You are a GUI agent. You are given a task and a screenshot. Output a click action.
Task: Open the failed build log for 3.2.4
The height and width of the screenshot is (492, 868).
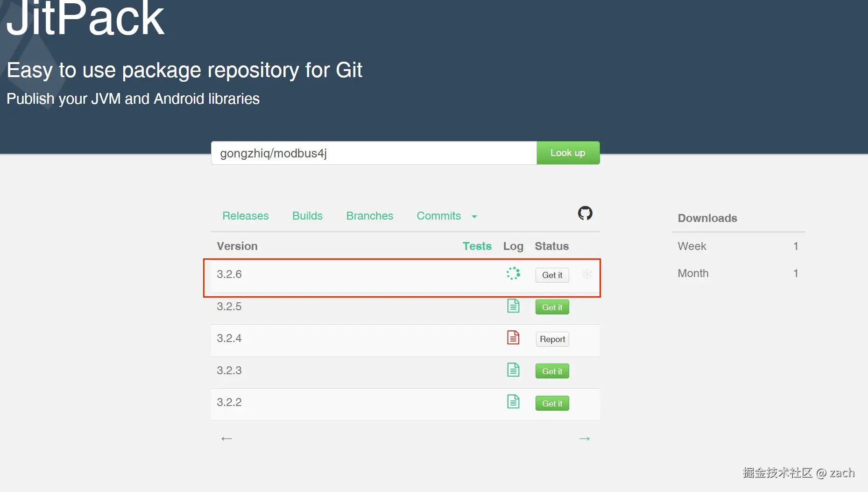click(x=513, y=337)
